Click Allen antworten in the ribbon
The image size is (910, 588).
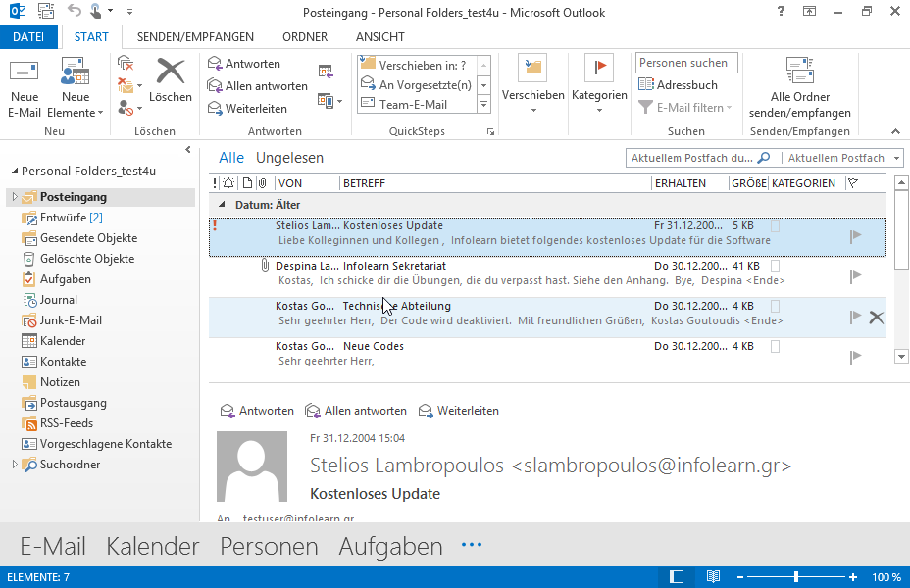click(258, 86)
